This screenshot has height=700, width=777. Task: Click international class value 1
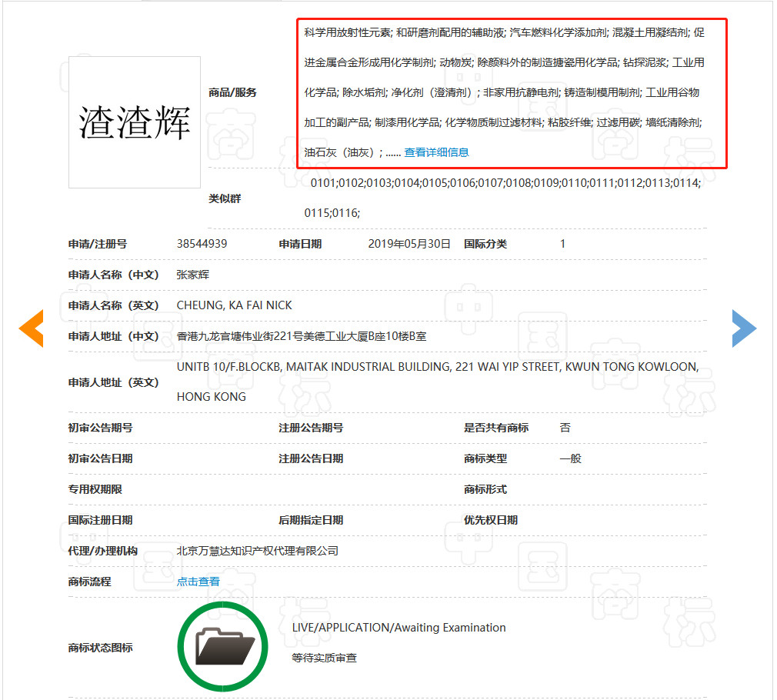tap(562, 244)
